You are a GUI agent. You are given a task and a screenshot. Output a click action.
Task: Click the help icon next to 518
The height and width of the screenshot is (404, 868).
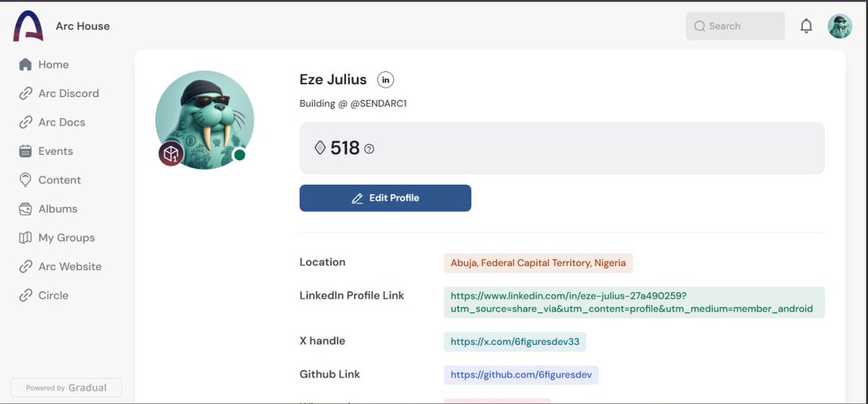pyautogui.click(x=370, y=148)
